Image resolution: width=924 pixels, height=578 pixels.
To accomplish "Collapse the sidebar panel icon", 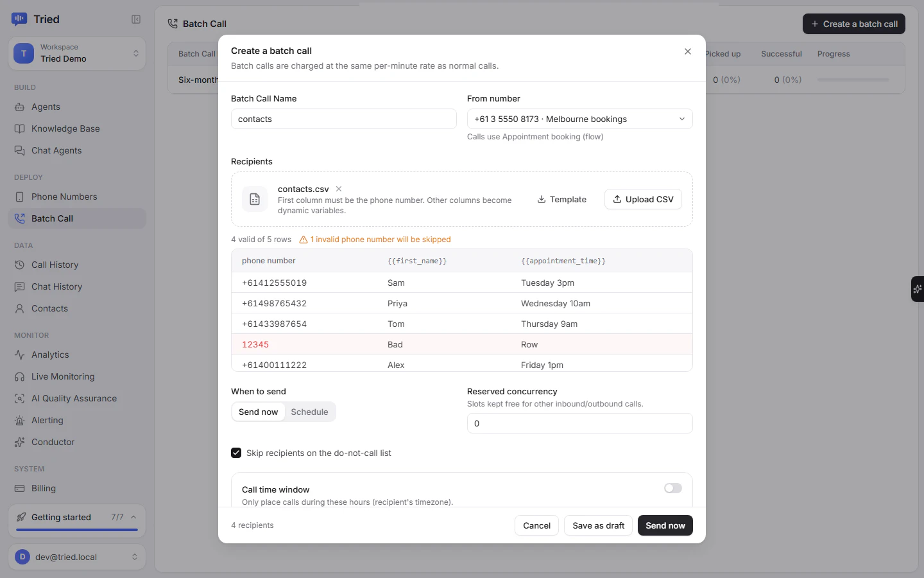I will (x=136, y=19).
